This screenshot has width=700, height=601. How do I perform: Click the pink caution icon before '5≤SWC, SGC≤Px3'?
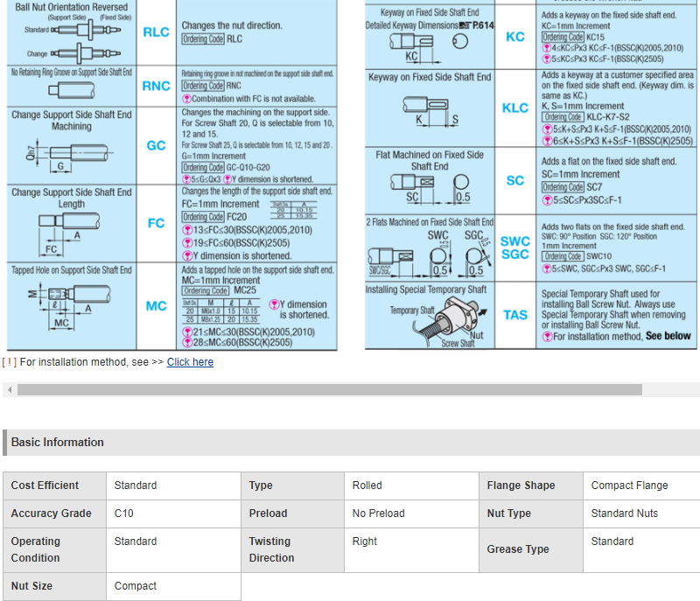point(546,269)
